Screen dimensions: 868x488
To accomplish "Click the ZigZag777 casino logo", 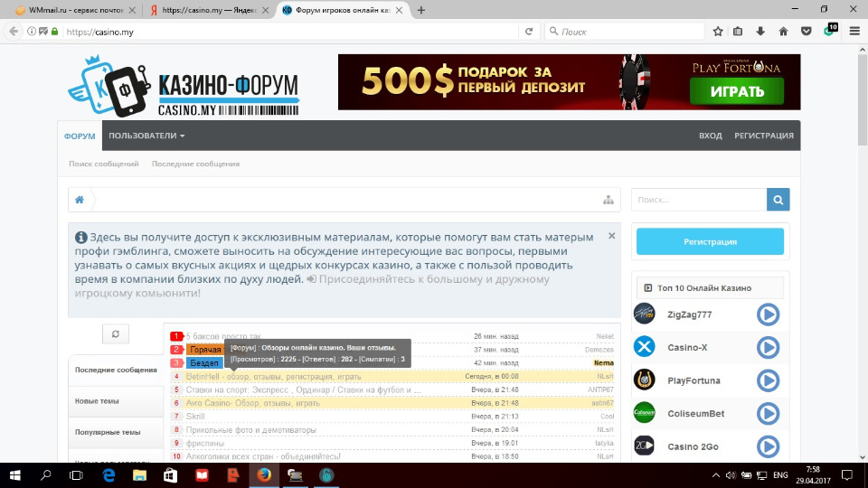I will point(645,314).
